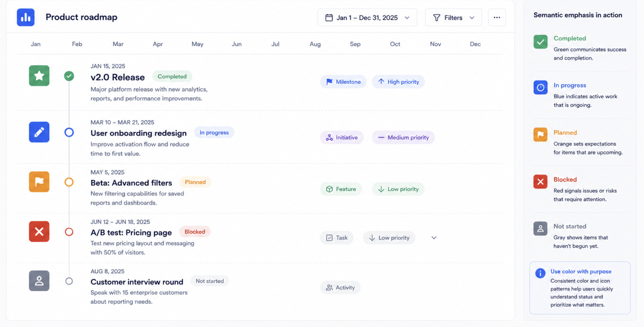
Task: Click the calendar icon in date range selector
Action: point(329,18)
